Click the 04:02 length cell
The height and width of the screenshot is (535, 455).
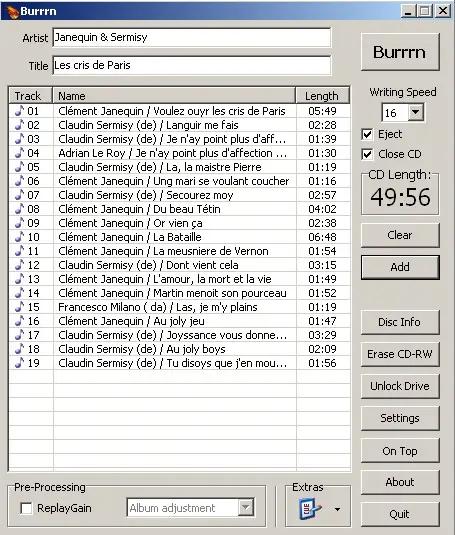323,209
